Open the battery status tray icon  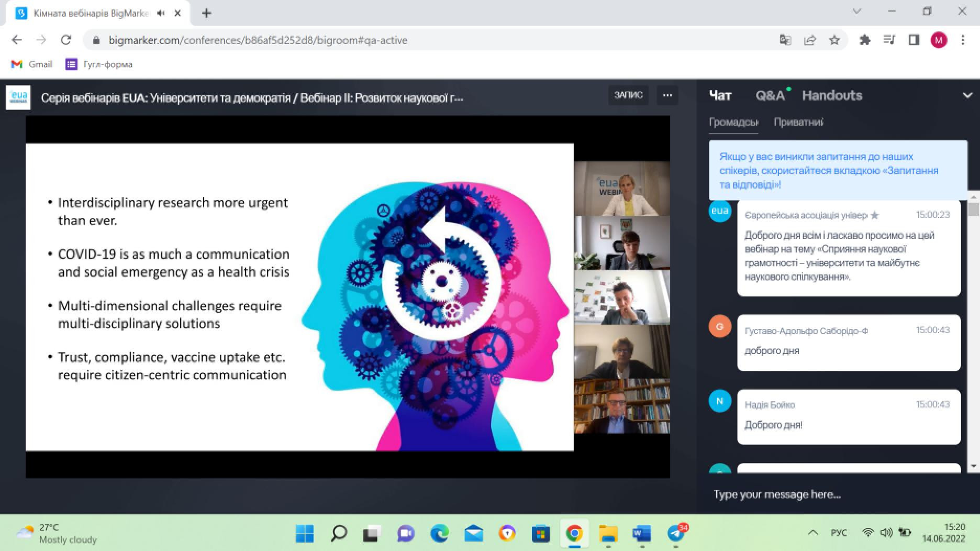905,533
